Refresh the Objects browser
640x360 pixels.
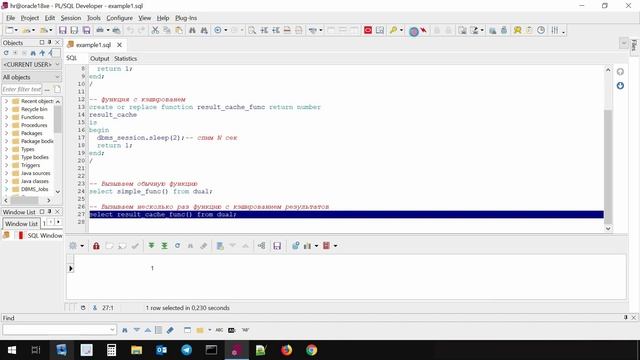click(x=6, y=53)
